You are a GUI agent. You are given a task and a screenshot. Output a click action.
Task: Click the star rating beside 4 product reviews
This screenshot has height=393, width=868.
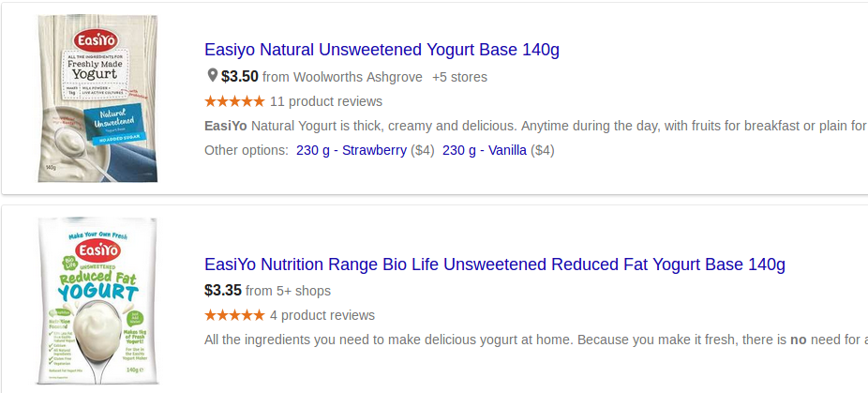coord(234,315)
